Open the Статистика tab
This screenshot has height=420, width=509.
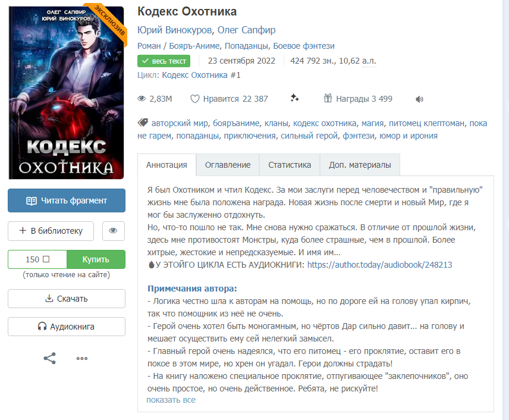(x=290, y=165)
